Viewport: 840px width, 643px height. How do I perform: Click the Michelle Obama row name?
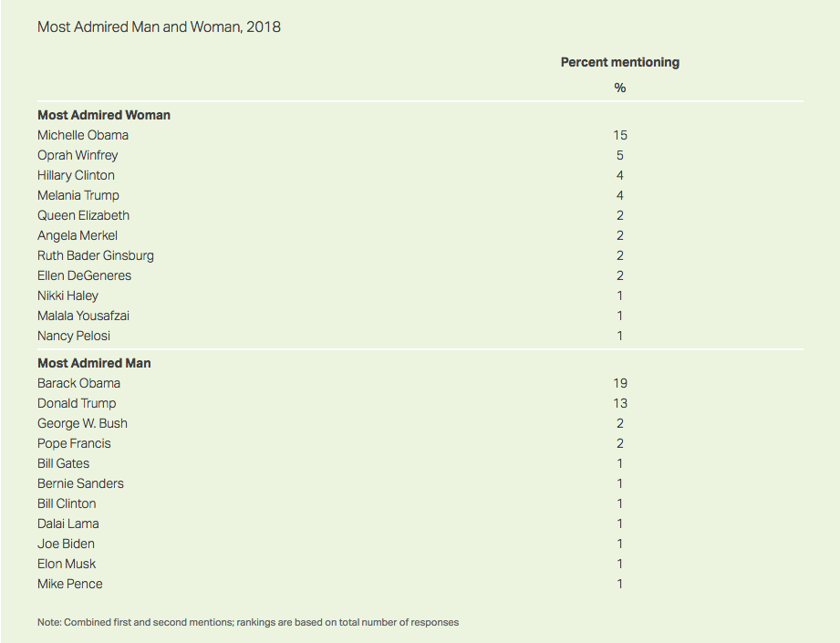pyautogui.click(x=83, y=136)
